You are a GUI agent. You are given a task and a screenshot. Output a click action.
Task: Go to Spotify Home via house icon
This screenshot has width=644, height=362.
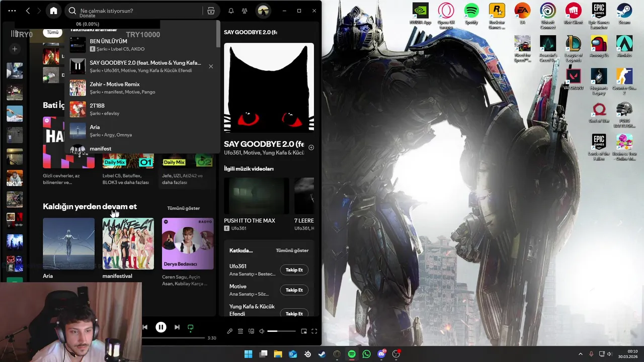coord(53,11)
